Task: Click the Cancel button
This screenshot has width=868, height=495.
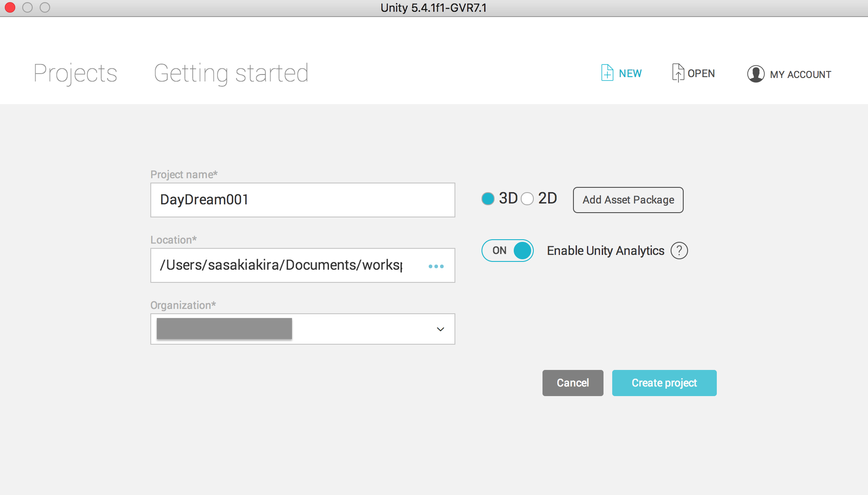Action: point(572,383)
